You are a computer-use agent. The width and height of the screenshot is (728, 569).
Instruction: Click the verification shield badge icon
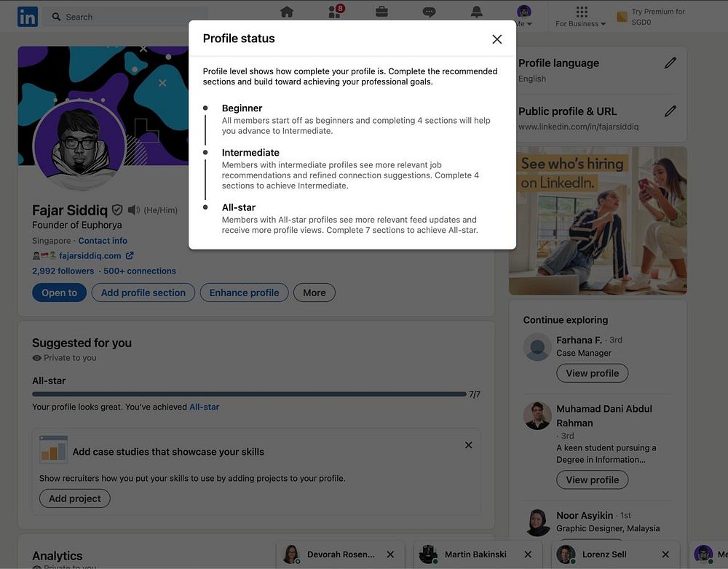click(x=117, y=210)
